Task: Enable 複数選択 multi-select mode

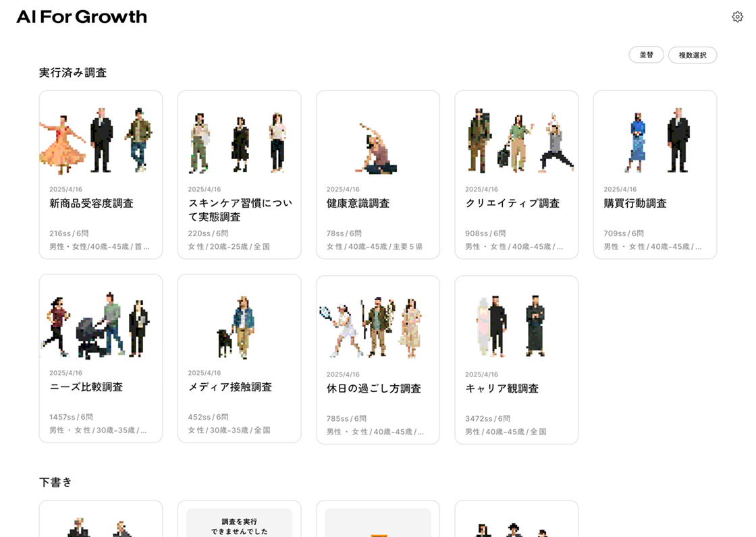Action: pos(693,55)
